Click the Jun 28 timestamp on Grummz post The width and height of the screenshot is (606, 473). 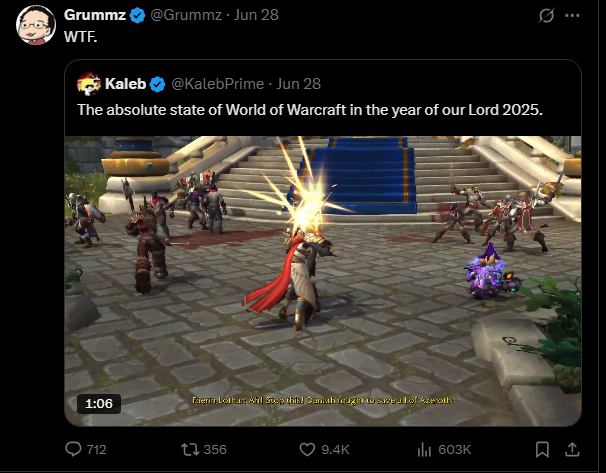(x=256, y=15)
